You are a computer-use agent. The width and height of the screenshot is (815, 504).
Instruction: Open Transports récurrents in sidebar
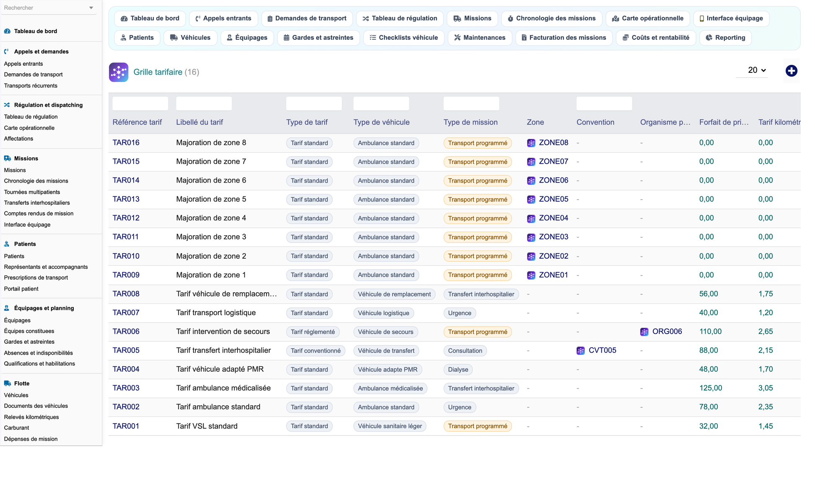(31, 86)
